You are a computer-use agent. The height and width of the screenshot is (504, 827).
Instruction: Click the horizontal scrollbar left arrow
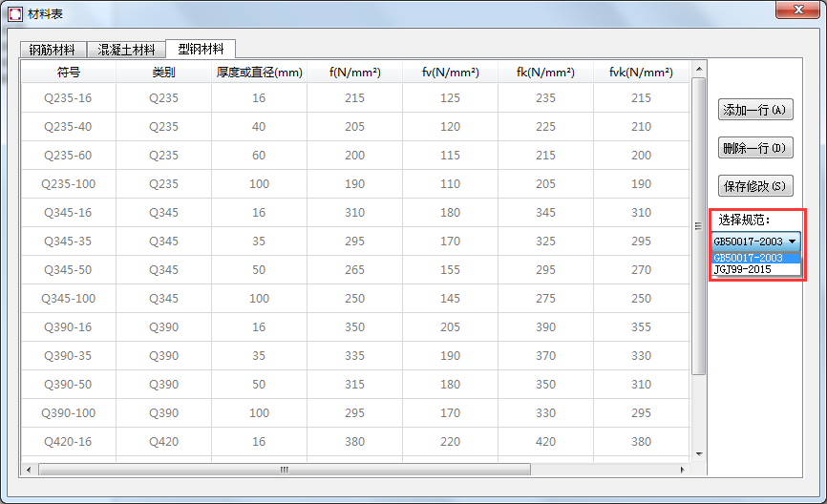coord(27,470)
